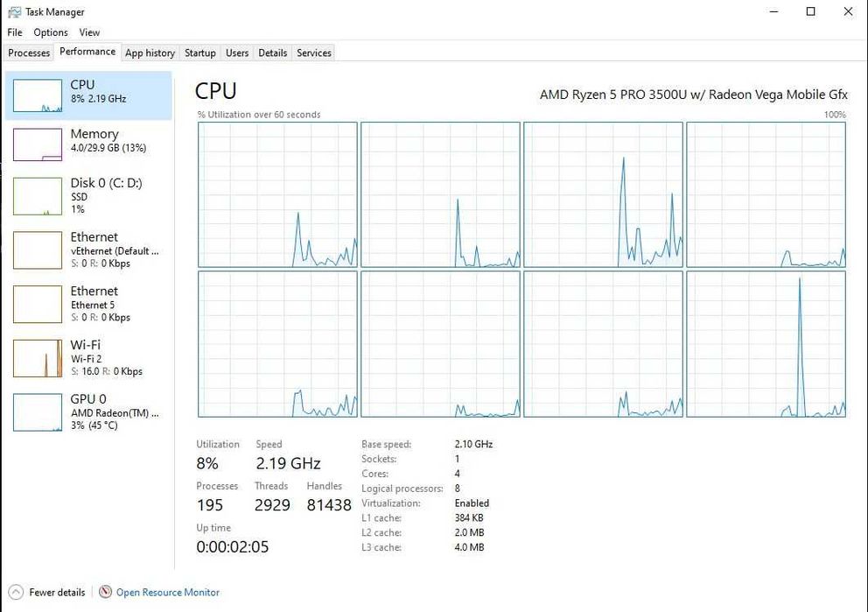The width and height of the screenshot is (868, 612).
Task: Click the Fewer details collapse arrow icon
Action: [16, 592]
